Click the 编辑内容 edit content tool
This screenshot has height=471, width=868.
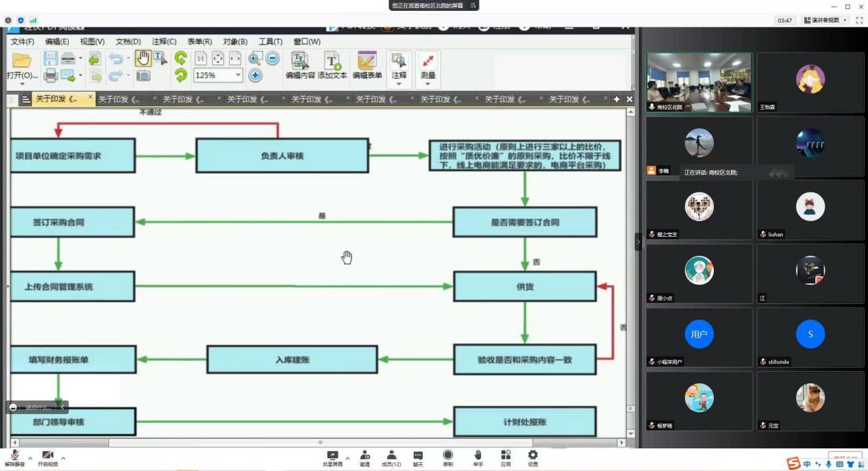click(300, 66)
